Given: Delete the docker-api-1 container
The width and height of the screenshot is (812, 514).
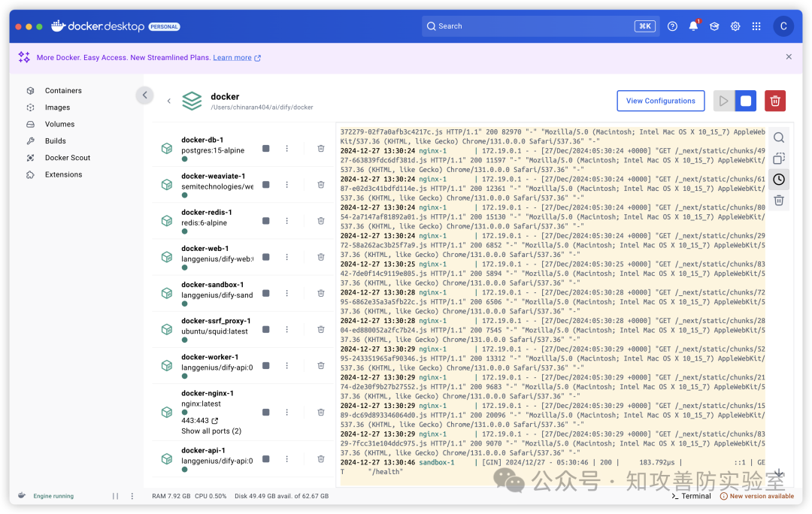Looking at the screenshot, I should 320,459.
